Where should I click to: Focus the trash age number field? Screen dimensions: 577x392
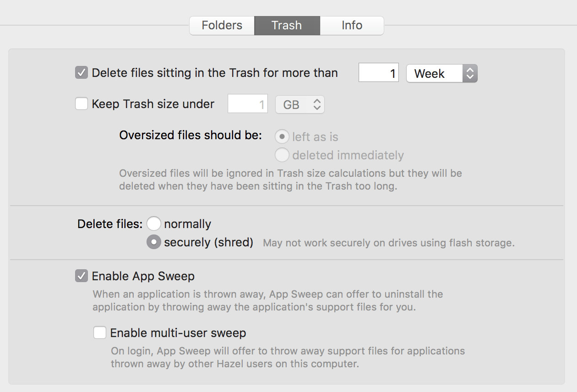point(378,73)
